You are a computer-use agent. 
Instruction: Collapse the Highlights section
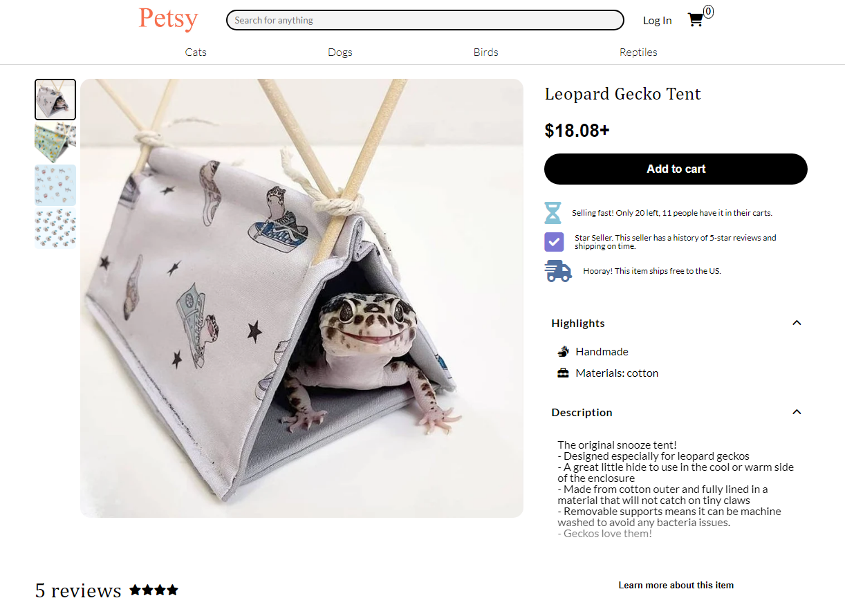click(x=797, y=322)
